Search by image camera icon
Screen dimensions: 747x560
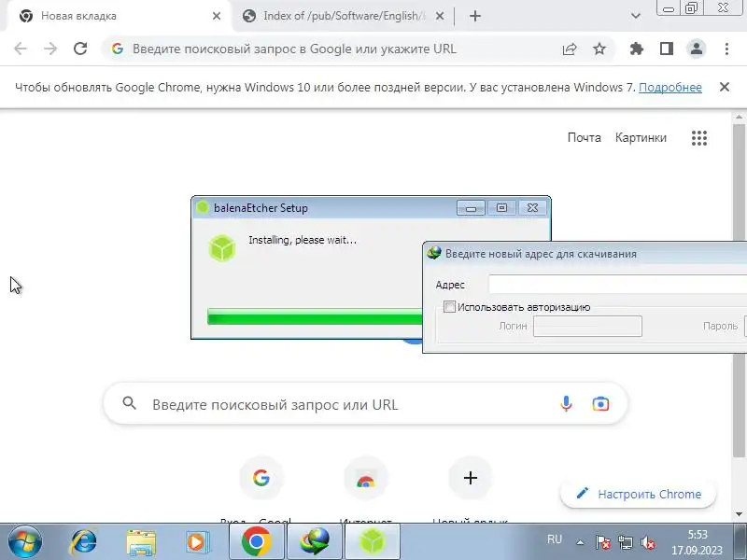click(600, 404)
